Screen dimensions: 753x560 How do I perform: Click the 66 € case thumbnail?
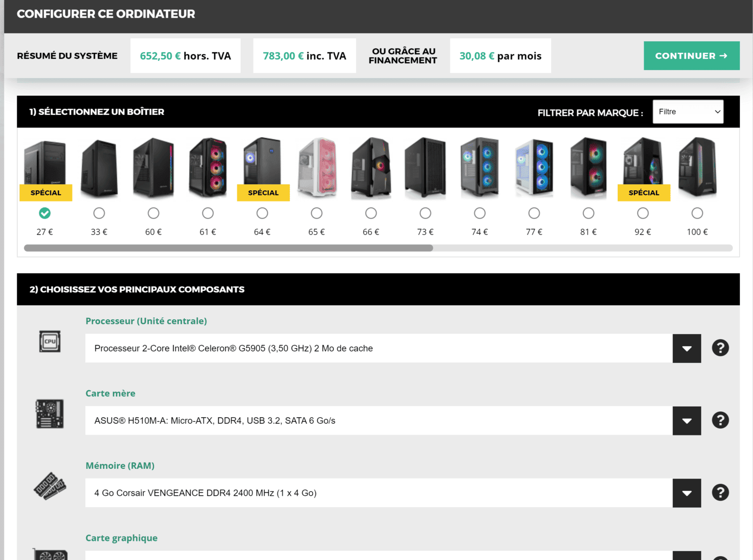[x=371, y=168]
